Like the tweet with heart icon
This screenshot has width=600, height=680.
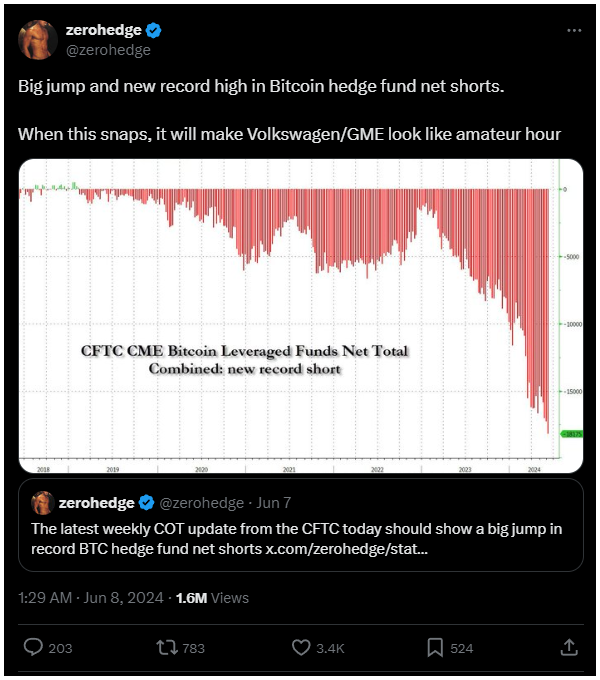coord(301,648)
